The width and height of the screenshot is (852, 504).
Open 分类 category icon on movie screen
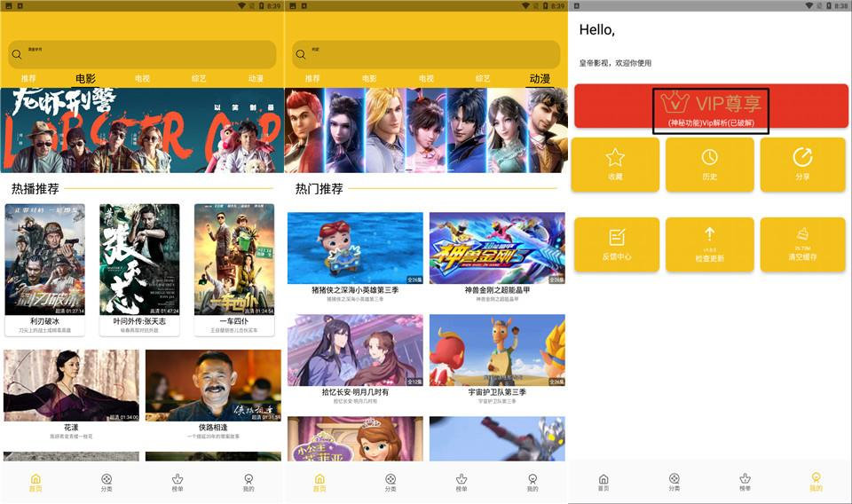[x=106, y=483]
